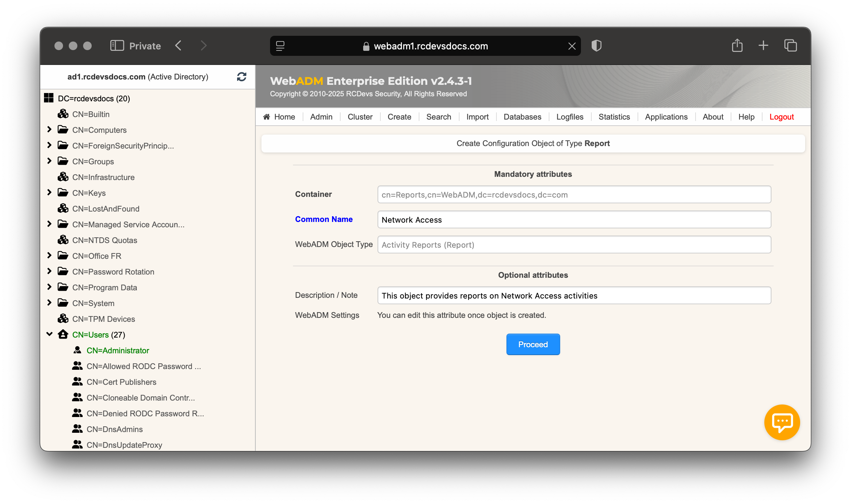
Task: Open the reader page icon in address bar
Action: tap(280, 46)
